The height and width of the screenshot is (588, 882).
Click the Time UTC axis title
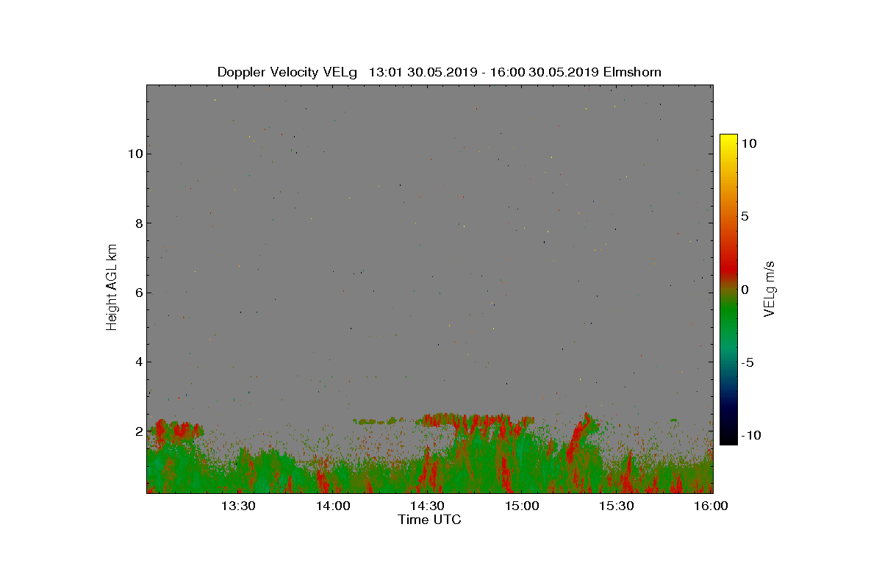(430, 520)
